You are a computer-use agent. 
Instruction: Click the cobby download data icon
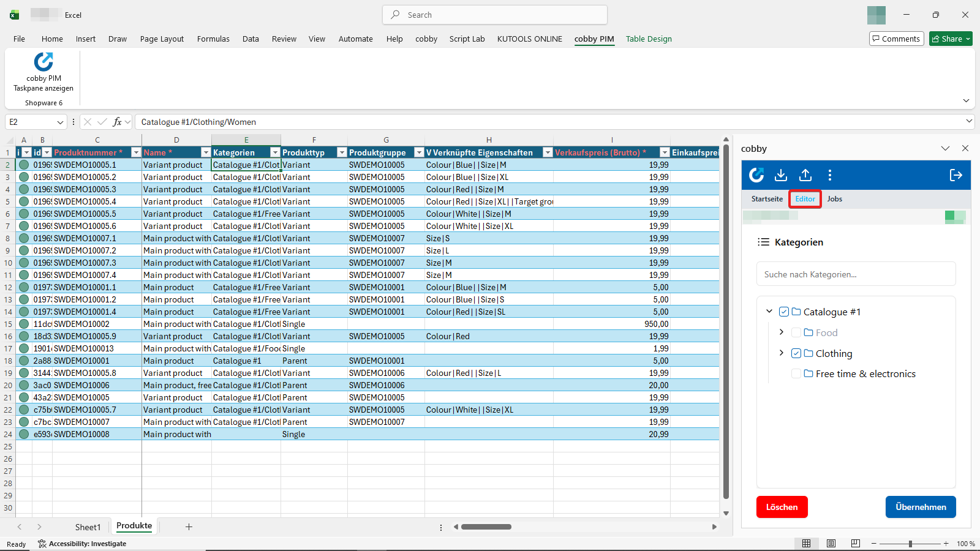coord(781,175)
